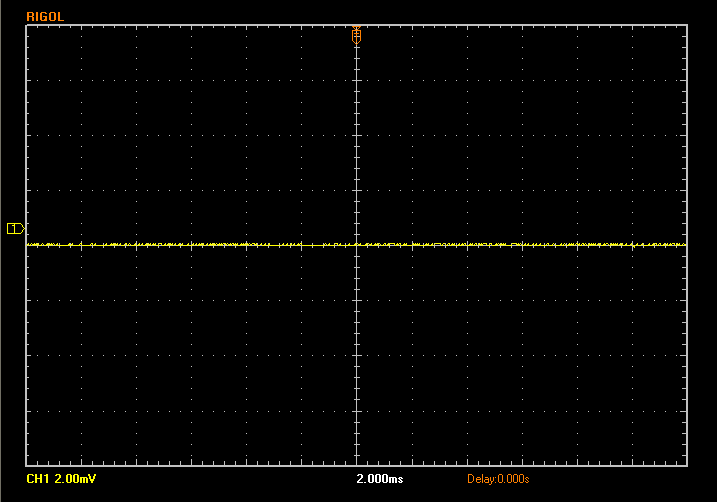Click the 2.000ms timebase readout
717x502 pixels.
click(x=380, y=479)
